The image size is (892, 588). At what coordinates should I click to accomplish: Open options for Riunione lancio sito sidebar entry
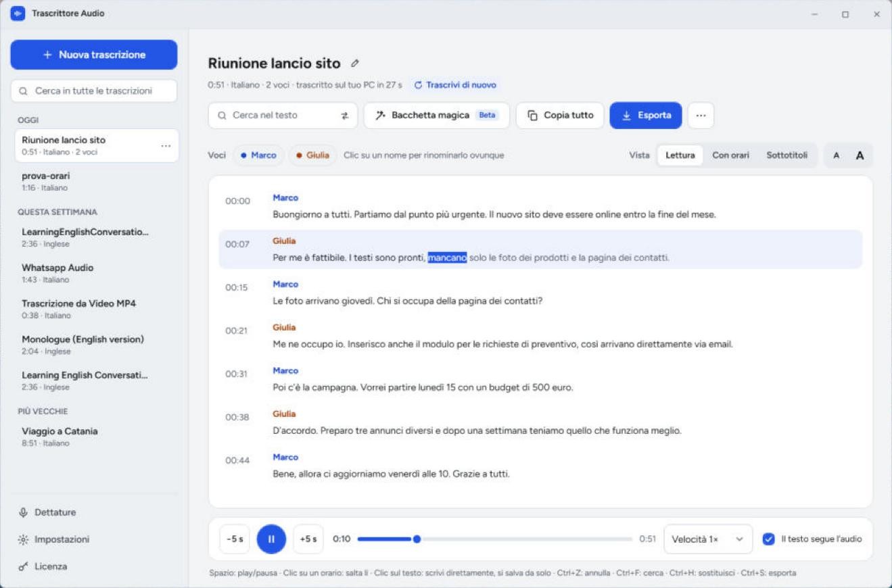[x=166, y=146]
